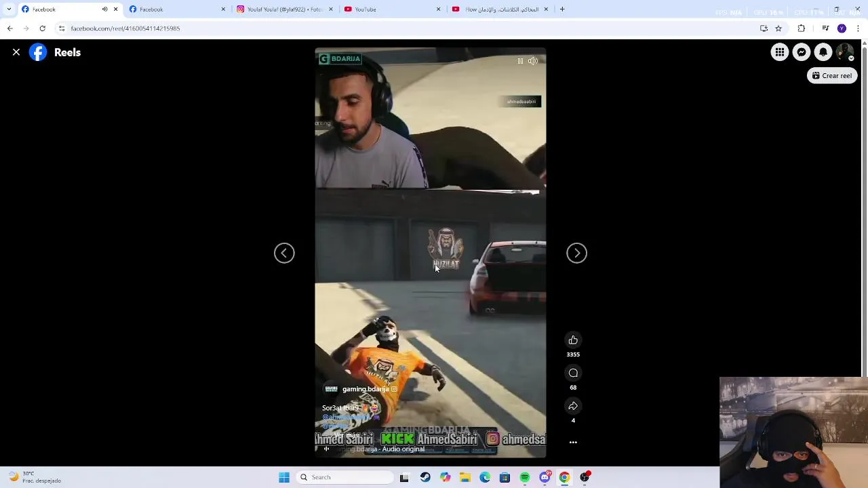Open Facebook notifications bell
This screenshot has height=488, width=868.
[823, 52]
